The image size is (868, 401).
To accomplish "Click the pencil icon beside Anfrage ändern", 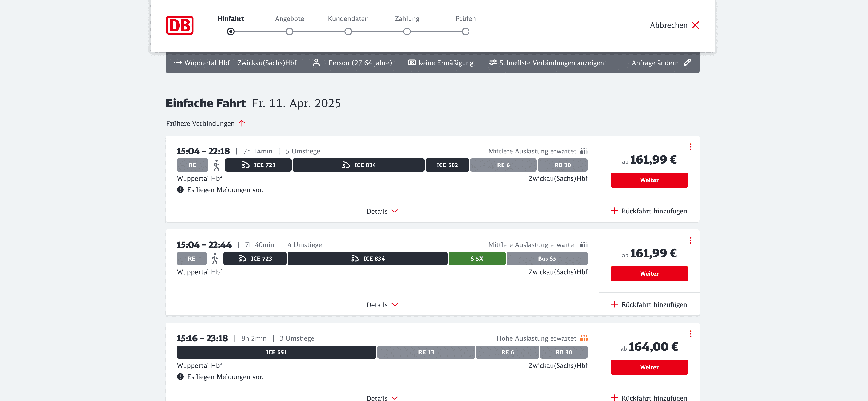I will (687, 63).
